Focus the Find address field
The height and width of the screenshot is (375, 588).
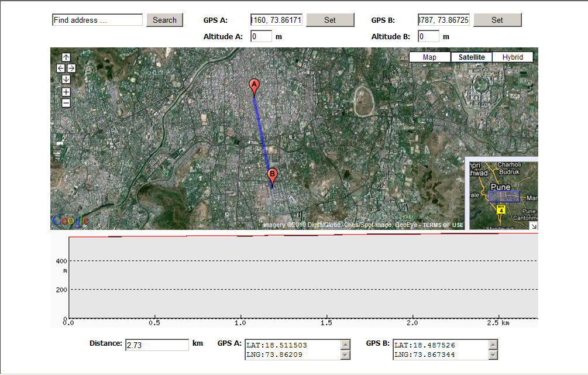[98, 20]
